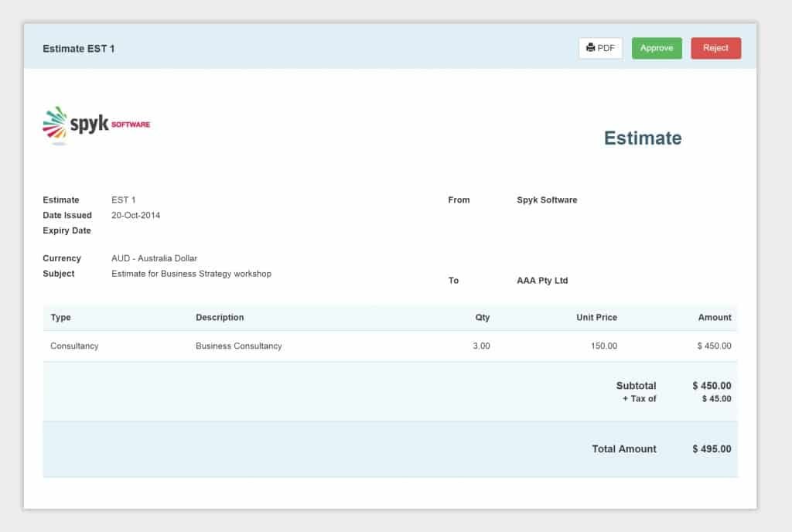
Task: Reject the estimate EST 1
Action: click(715, 48)
